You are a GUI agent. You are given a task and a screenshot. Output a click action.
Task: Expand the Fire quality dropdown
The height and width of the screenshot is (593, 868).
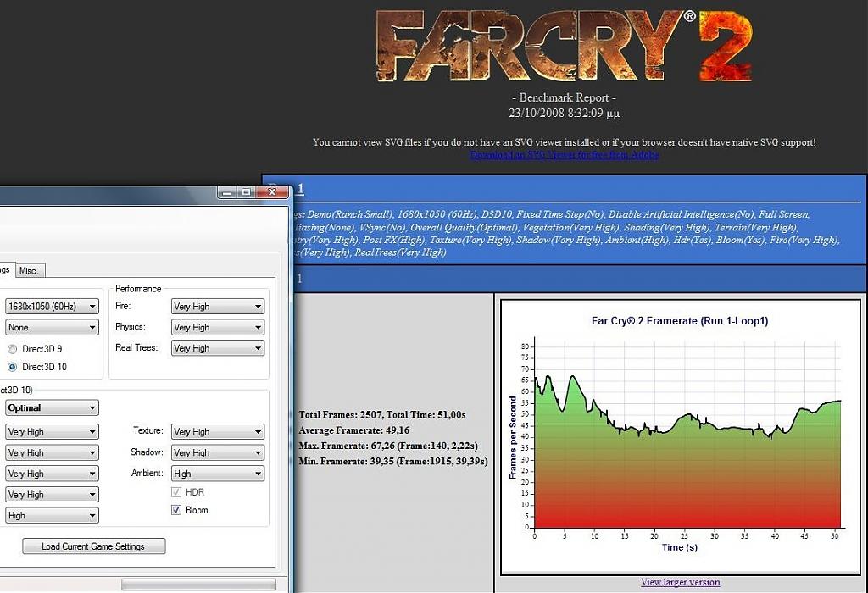coord(218,307)
